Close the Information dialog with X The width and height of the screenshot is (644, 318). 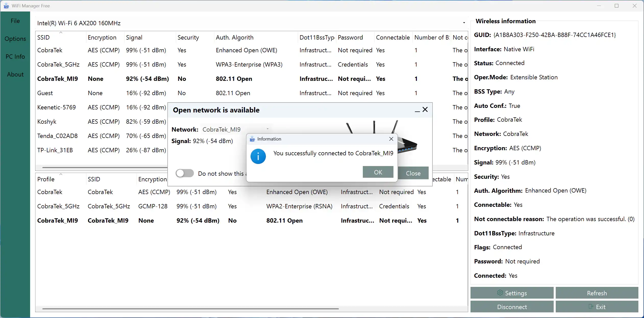[x=391, y=139]
